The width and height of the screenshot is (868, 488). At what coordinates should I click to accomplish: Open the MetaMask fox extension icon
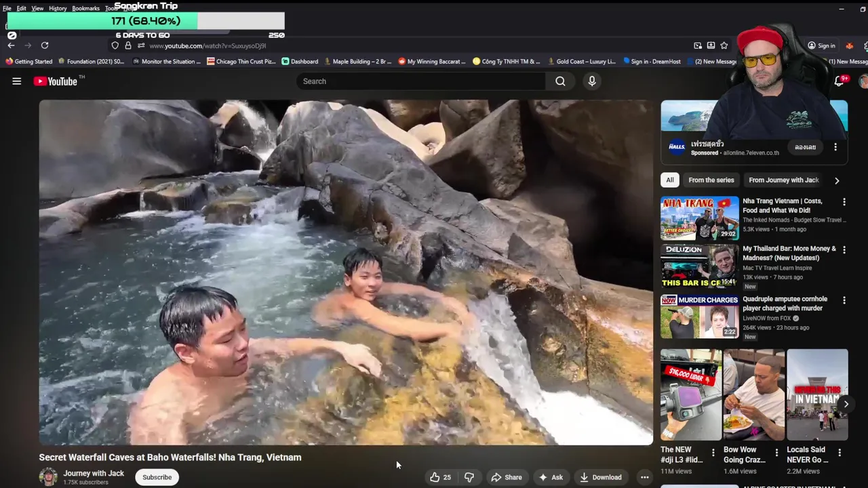(849, 45)
